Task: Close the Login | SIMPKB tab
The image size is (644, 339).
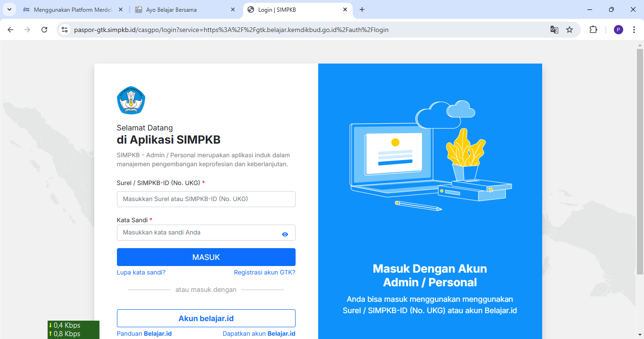Action: click(x=345, y=9)
